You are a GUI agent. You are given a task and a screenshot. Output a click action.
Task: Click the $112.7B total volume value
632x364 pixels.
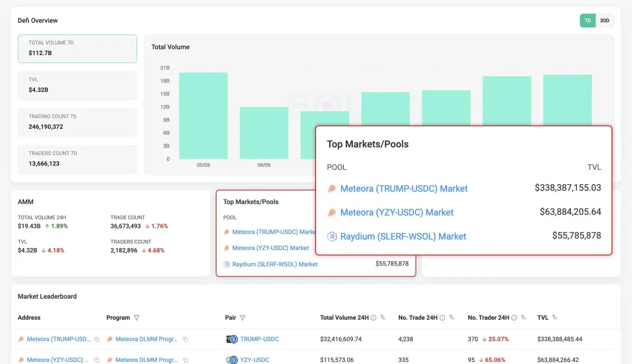click(40, 53)
